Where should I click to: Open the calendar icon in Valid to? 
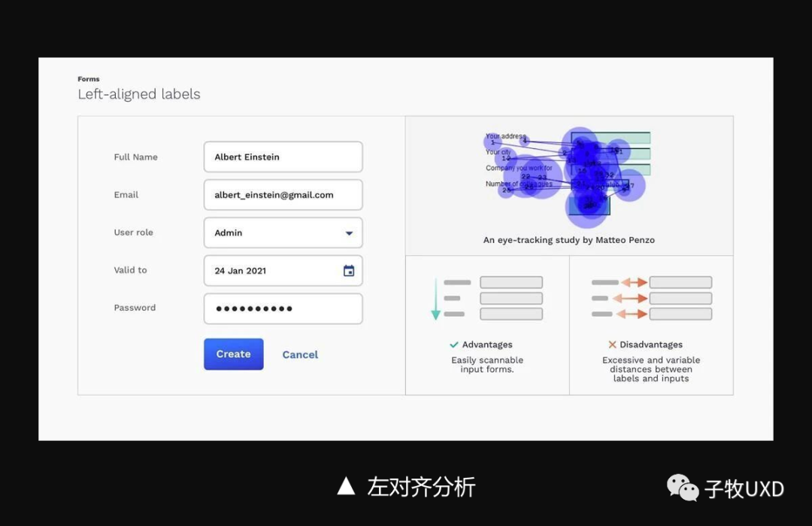(x=349, y=270)
